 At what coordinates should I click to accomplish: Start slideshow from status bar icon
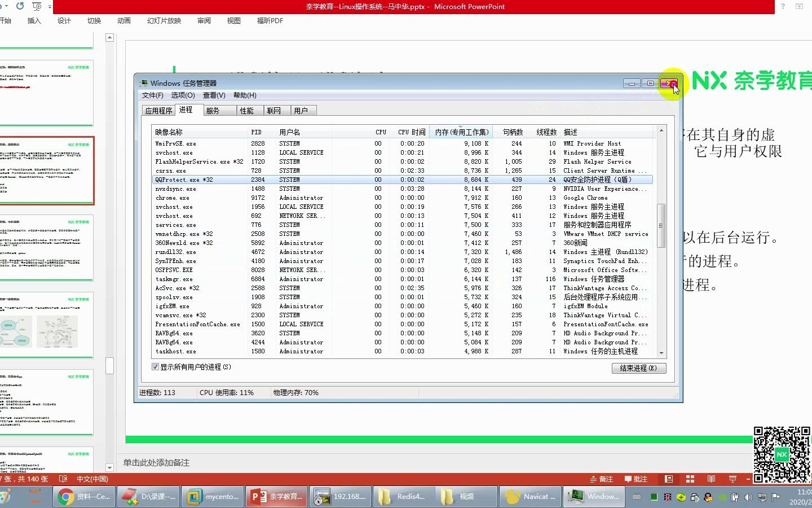(x=733, y=479)
